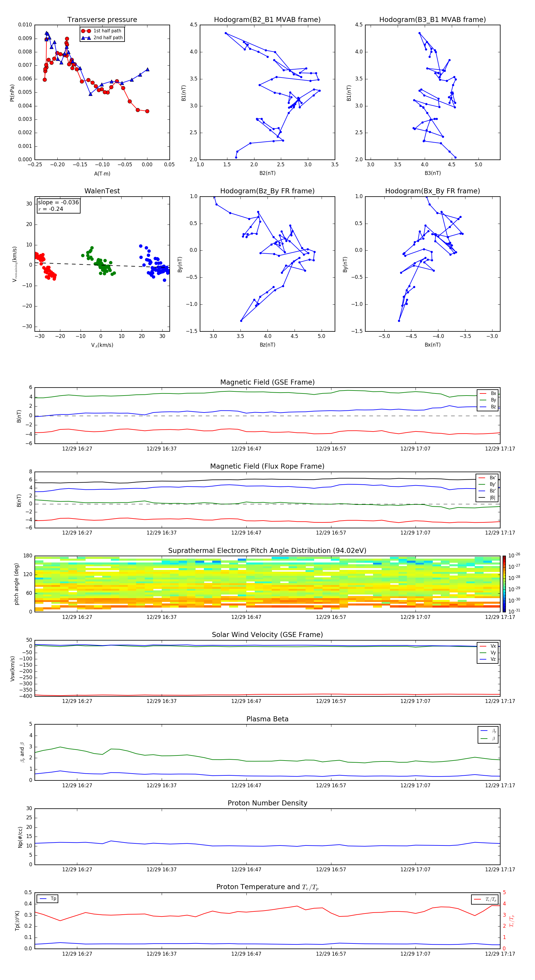Click the "WalenTest" plot title
This screenshot has height=980, width=535.
(102, 191)
